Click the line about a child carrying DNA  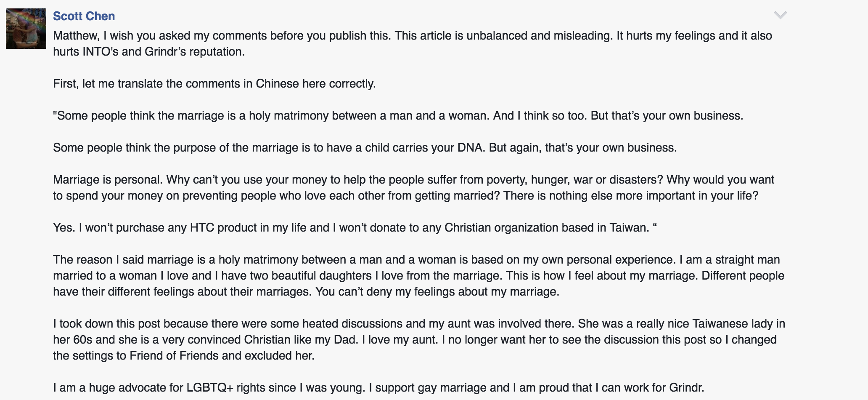click(x=365, y=147)
